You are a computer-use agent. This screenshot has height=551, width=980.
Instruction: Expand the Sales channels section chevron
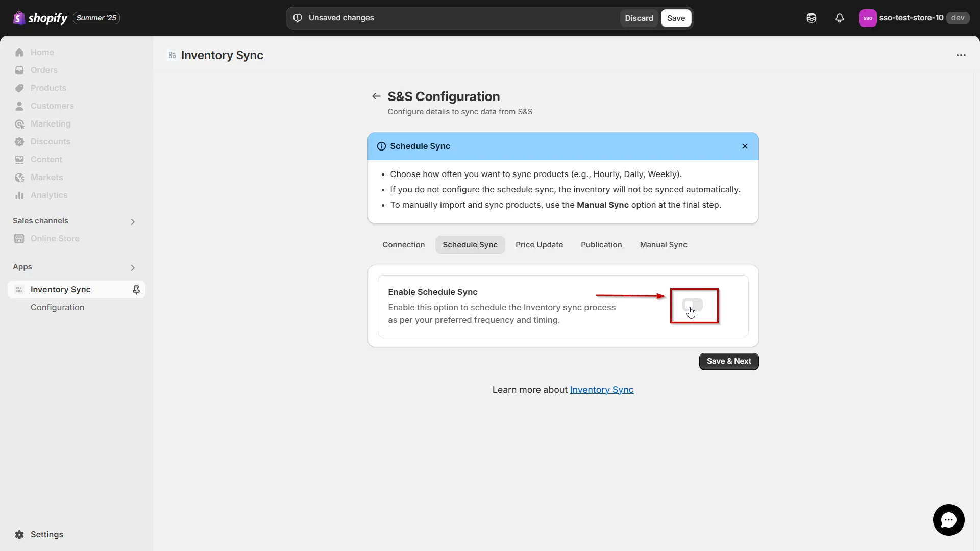(x=133, y=222)
